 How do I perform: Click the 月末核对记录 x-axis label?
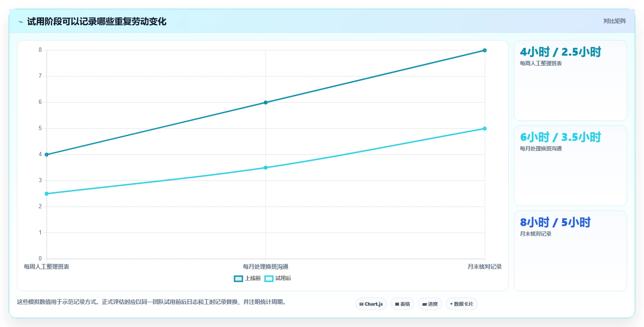(x=485, y=267)
